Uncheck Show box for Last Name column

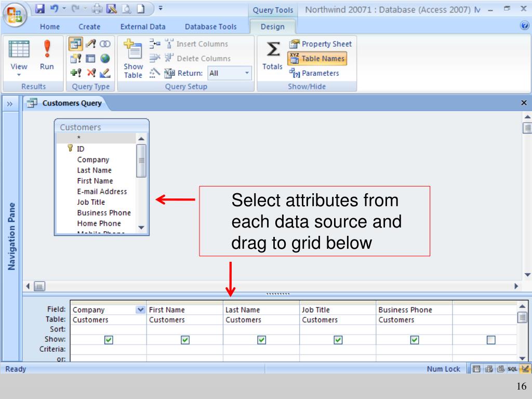(262, 340)
